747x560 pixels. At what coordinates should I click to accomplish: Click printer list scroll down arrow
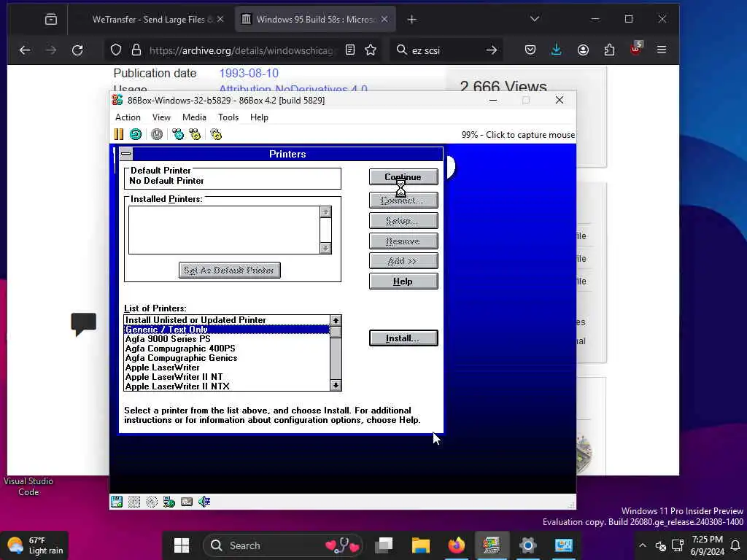coord(336,385)
